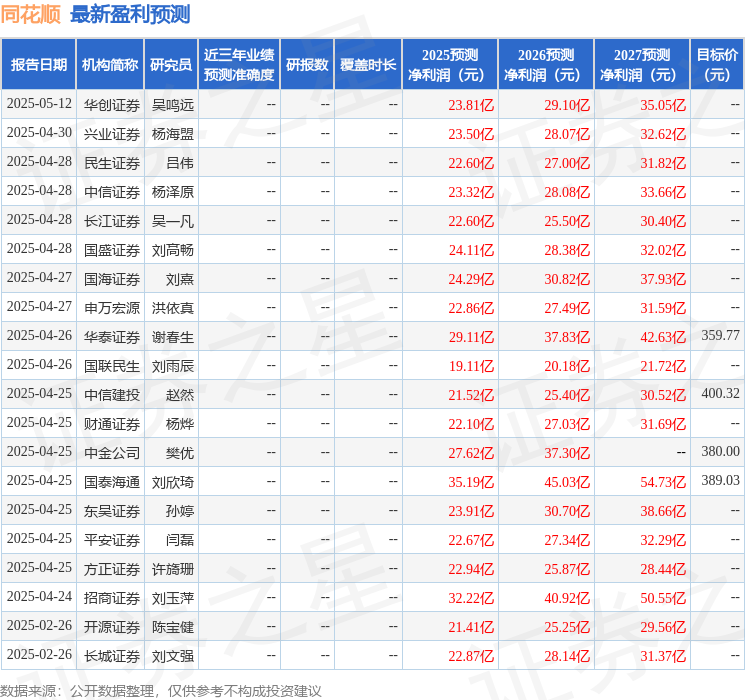This screenshot has height=700, width=745.
Task: Select the 兴业证券 institution cell
Action: coord(112,134)
